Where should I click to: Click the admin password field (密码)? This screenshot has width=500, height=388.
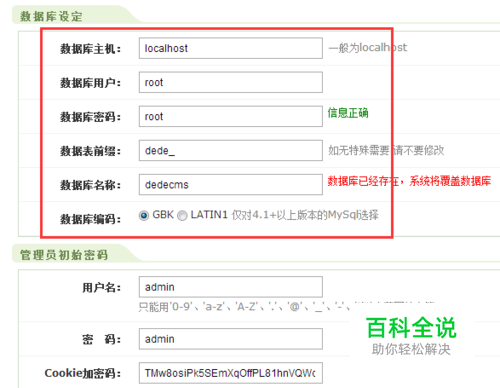(x=231, y=339)
